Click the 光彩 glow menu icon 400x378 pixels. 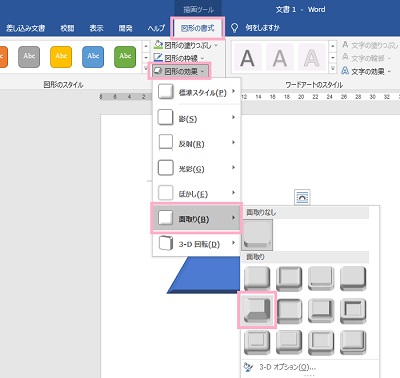(166, 168)
